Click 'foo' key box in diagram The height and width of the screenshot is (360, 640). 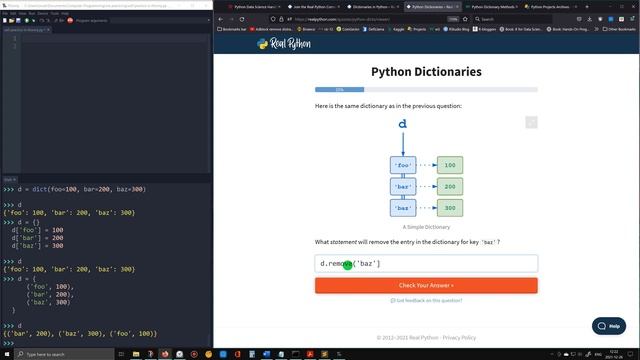[403, 165]
